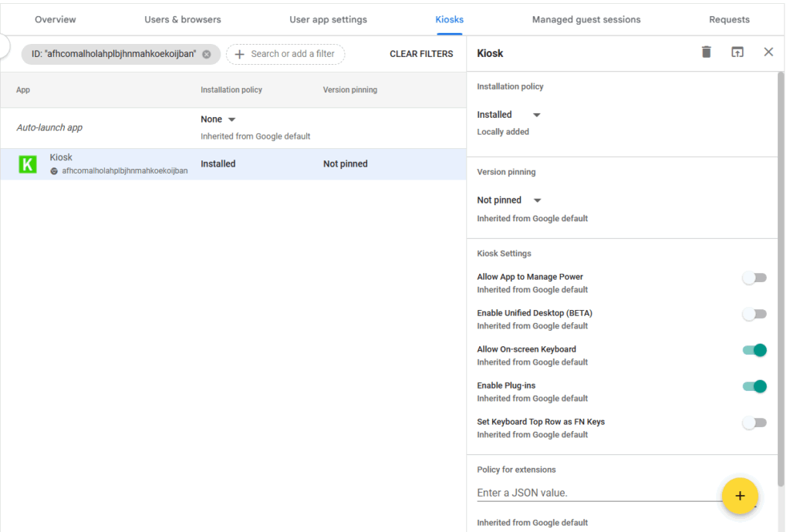Click the plus icon in search filter box
Screen dimensions: 790x532
coord(239,55)
